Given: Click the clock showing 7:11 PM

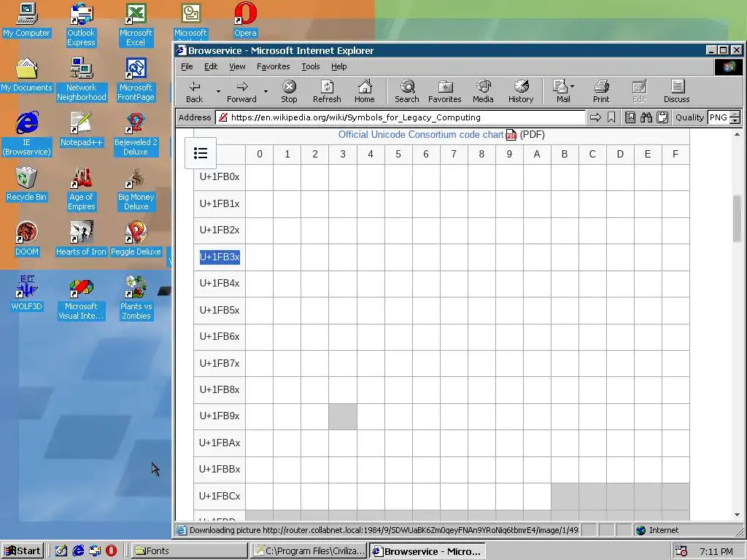Looking at the screenshot, I should coord(716,551).
